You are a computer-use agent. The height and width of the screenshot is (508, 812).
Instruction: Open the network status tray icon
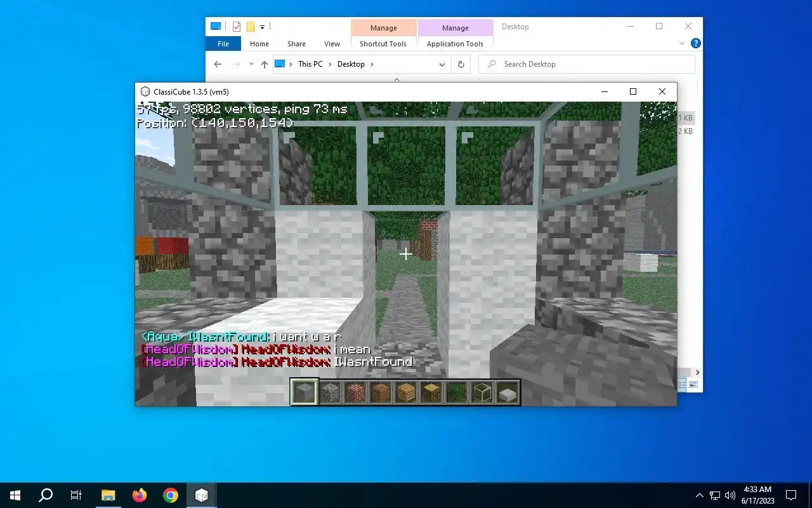click(715, 495)
